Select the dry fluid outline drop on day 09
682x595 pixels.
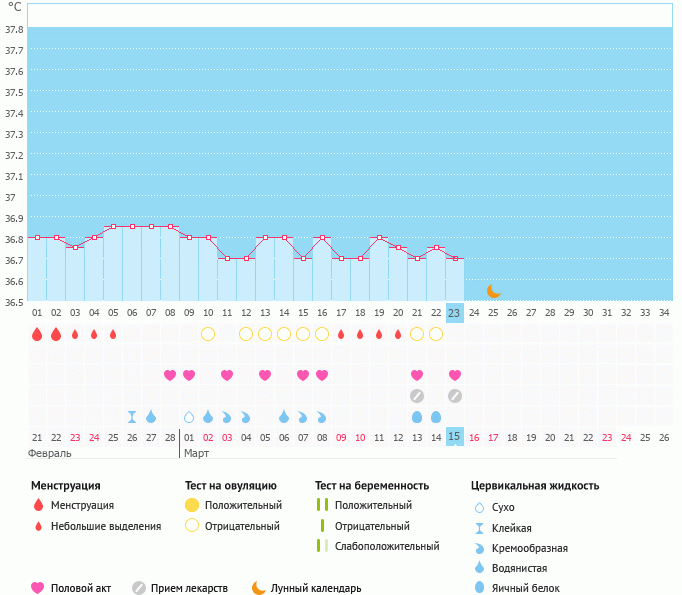tap(189, 416)
